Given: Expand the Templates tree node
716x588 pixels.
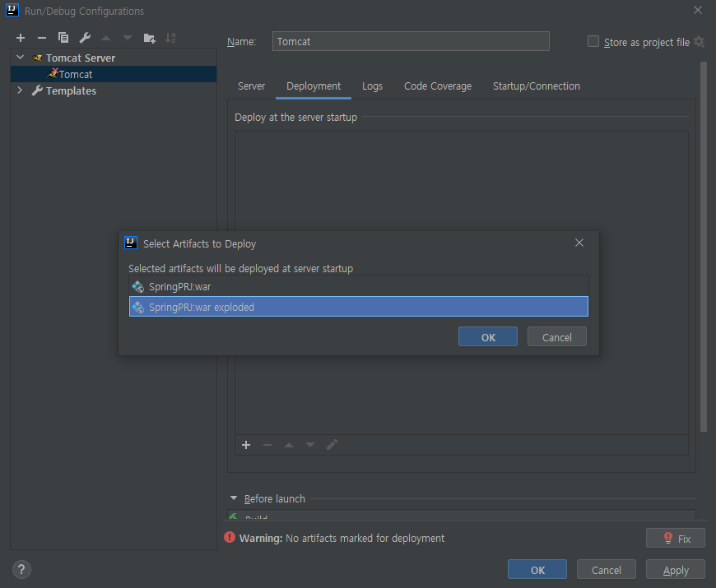Looking at the screenshot, I should click(20, 90).
